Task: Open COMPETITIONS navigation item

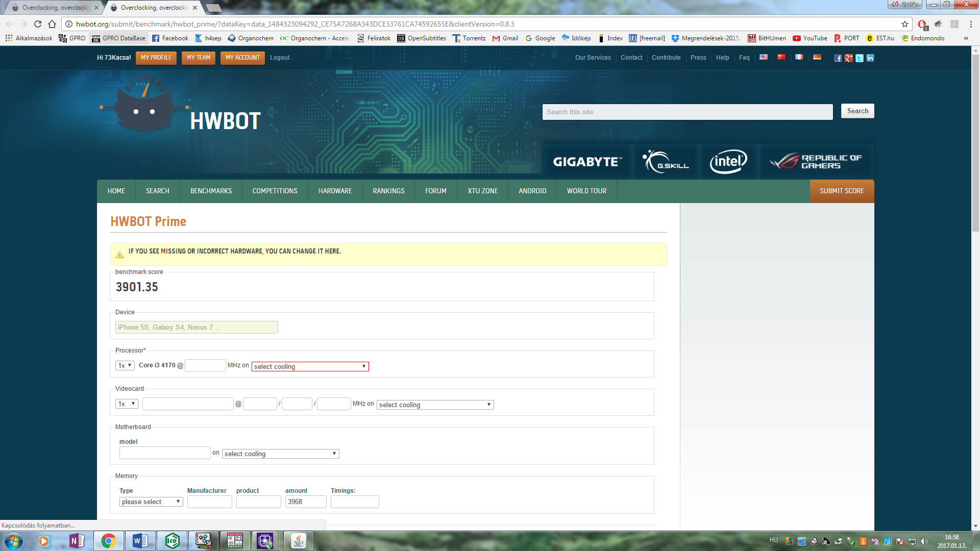Action: tap(275, 191)
